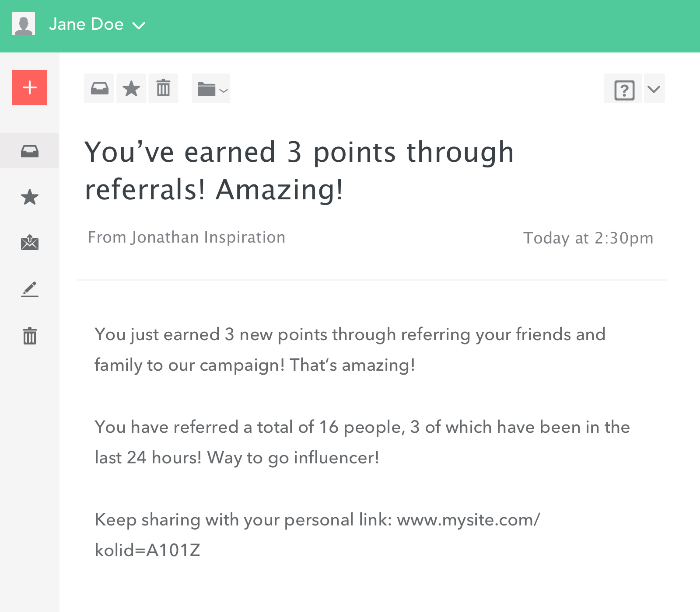Open the move-to-folder dropdown

click(211, 89)
